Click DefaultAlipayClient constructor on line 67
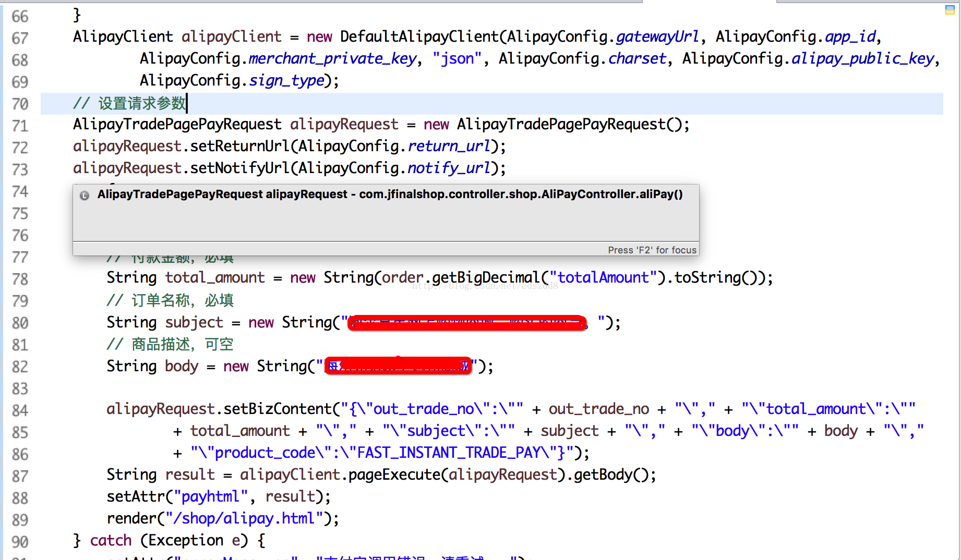Viewport: 961px width, 560px height. coord(419,36)
